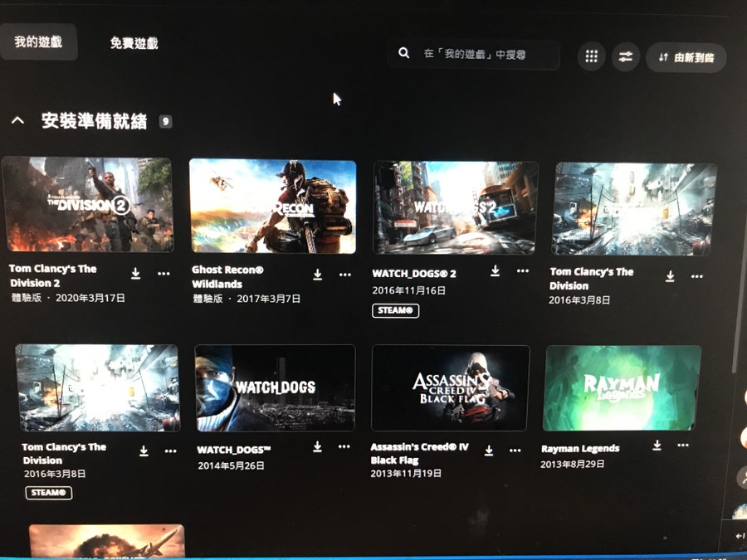This screenshot has height=560, width=747.
Task: Download Ghost Recon Wildlands
Action: [x=318, y=275]
